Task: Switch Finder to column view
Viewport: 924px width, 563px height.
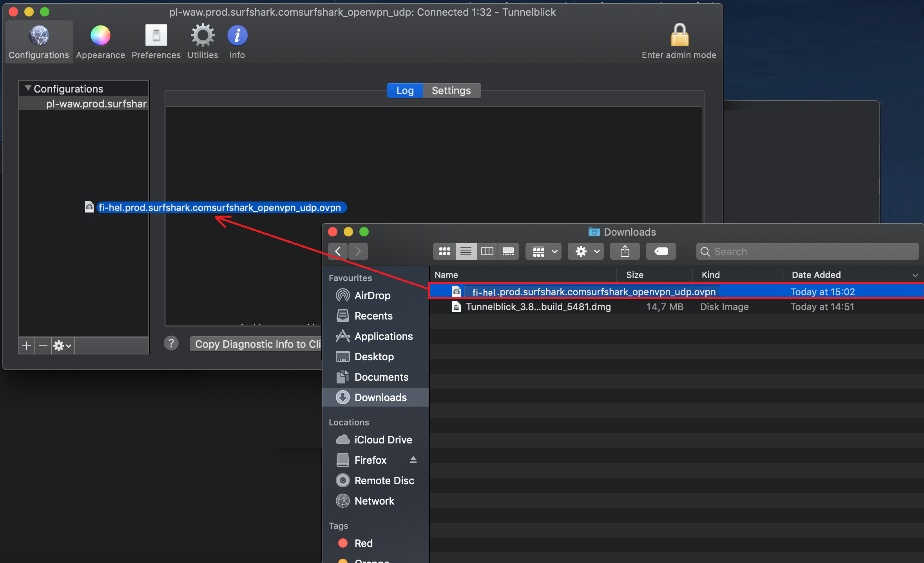Action: coord(487,251)
